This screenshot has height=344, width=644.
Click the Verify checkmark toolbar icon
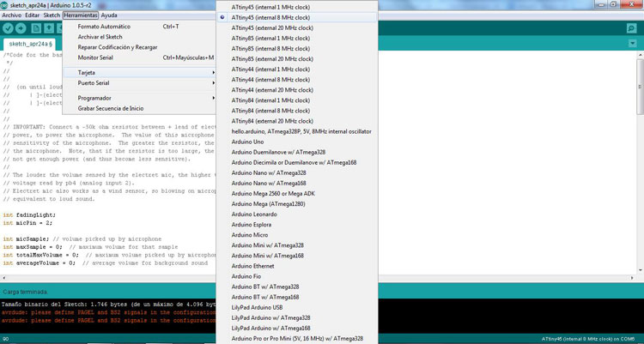(x=8, y=28)
